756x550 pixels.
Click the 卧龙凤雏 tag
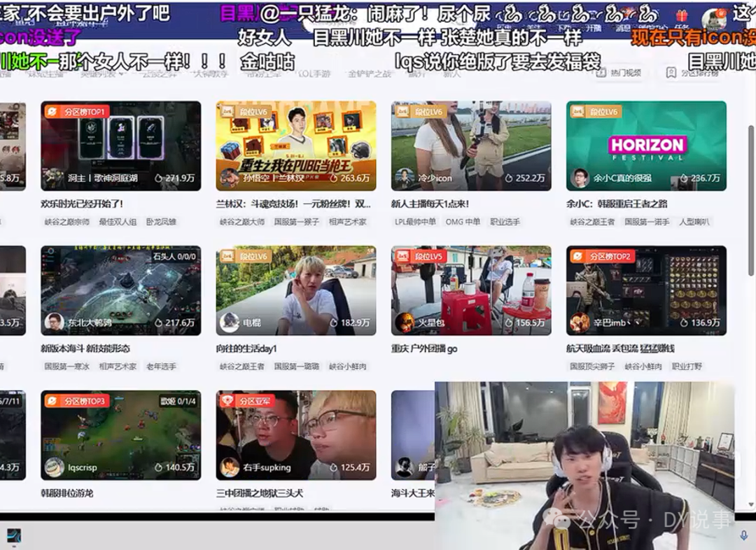tap(161, 222)
